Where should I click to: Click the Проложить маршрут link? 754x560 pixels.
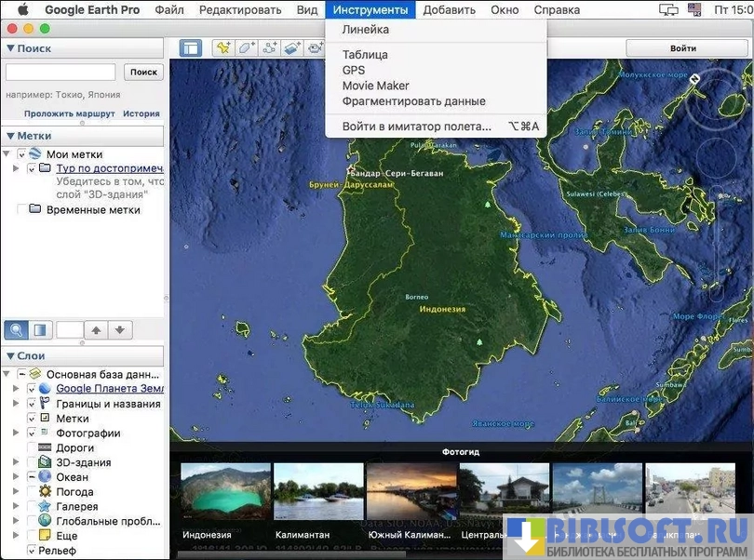point(70,113)
